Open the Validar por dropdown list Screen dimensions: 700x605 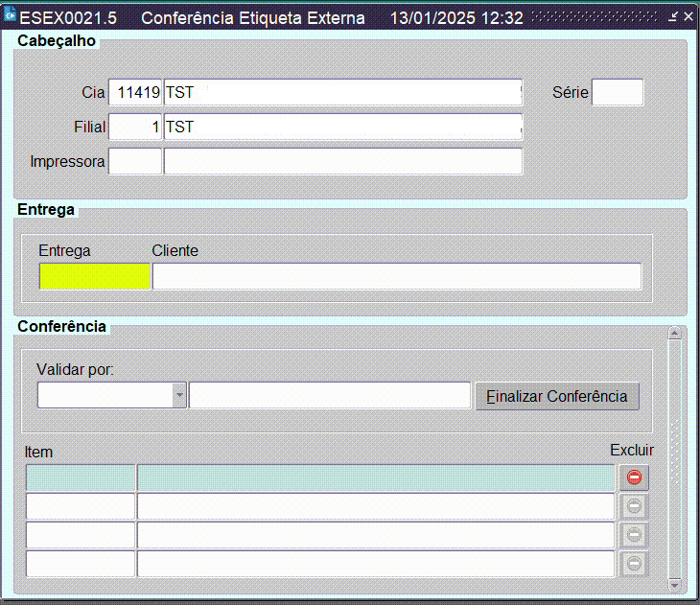[x=178, y=395]
